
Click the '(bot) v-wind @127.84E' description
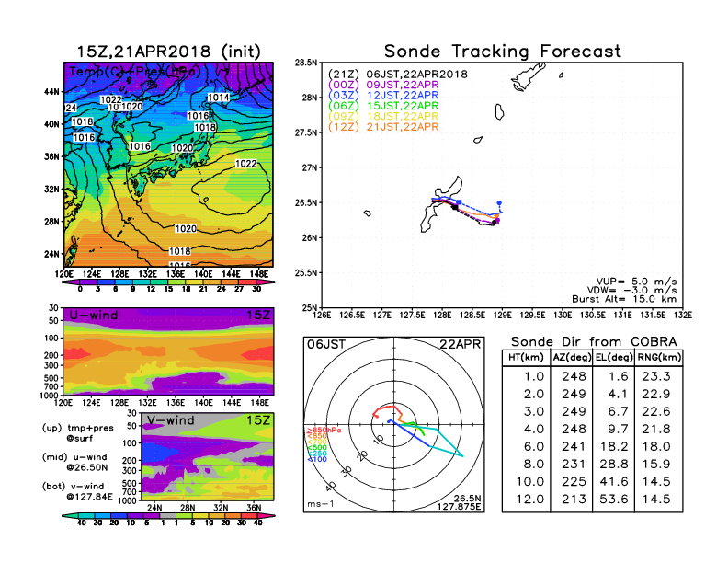tap(77, 491)
